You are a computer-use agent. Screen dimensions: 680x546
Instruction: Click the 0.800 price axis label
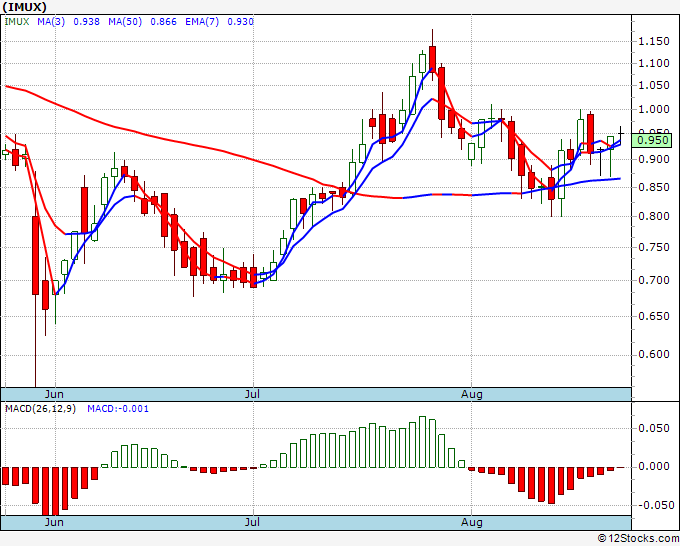coord(654,216)
